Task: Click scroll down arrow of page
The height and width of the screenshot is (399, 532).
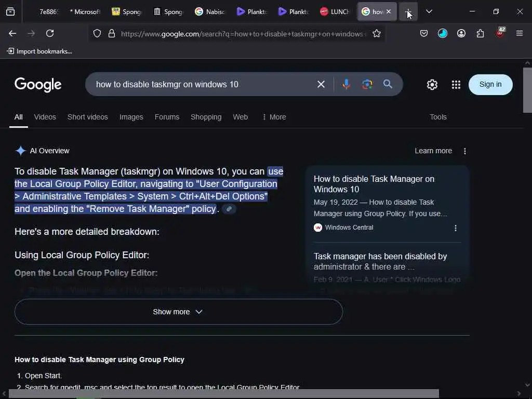Action: pos(527,385)
